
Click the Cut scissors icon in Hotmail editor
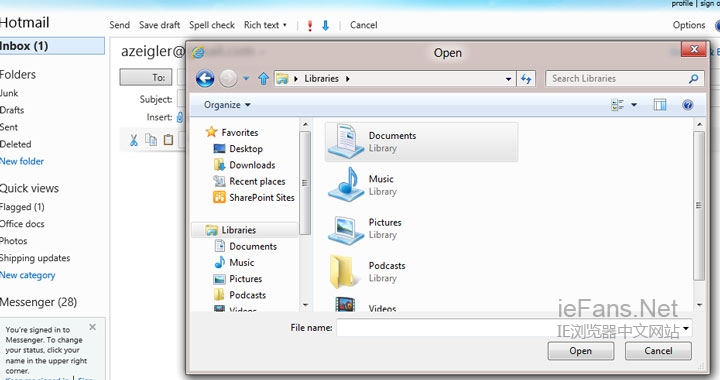134,140
